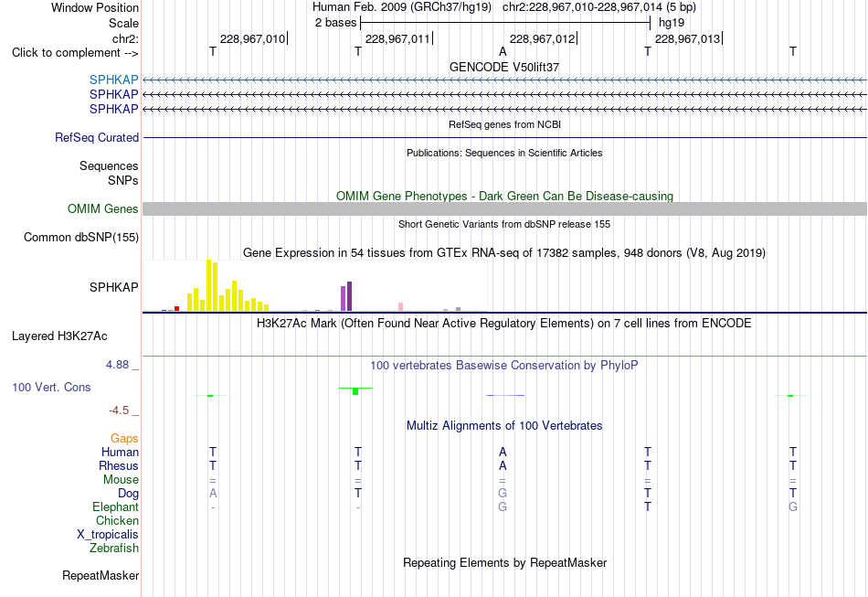Click the Sequences track label
868x597 pixels.
point(109,166)
